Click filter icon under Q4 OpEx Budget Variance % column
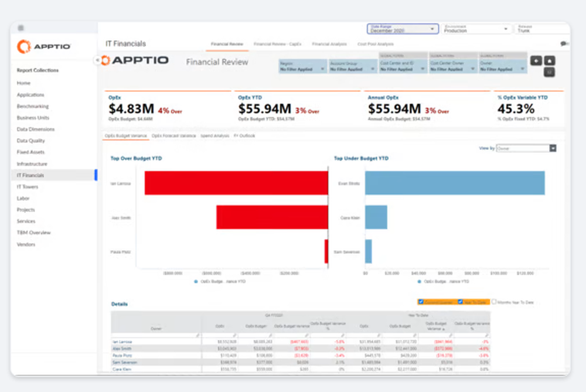Screen dimensions: 586x392 (x=342, y=335)
